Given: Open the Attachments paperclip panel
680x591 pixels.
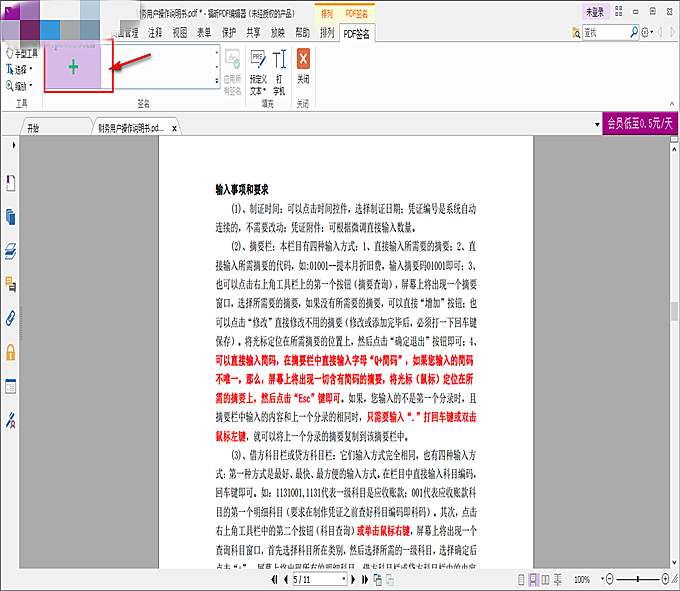Looking at the screenshot, I should click(11, 319).
